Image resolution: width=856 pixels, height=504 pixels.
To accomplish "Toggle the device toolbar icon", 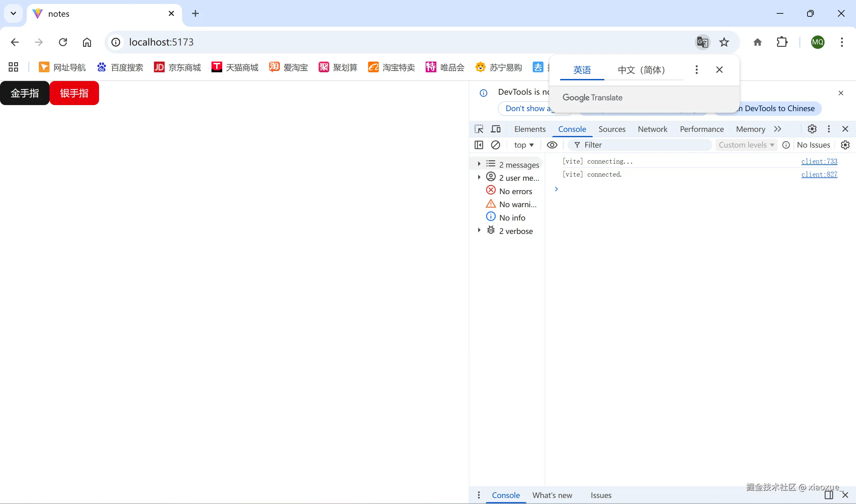I will point(496,129).
